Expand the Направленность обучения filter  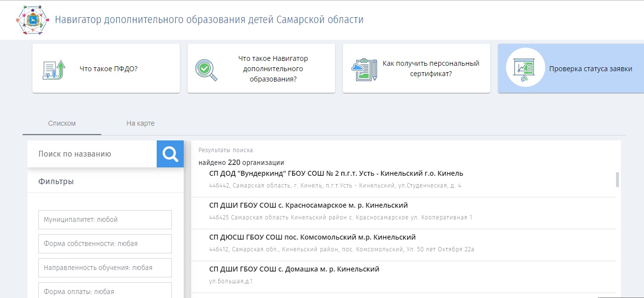click(x=105, y=268)
